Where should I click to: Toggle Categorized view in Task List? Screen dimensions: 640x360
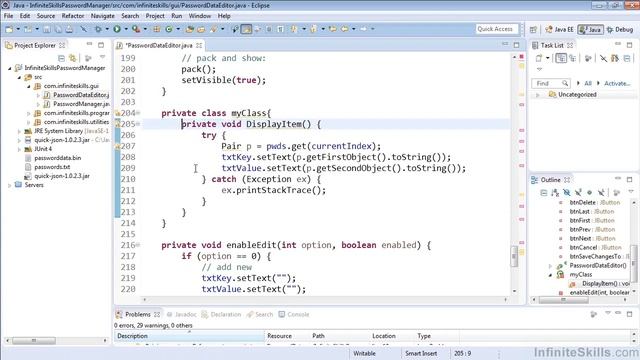[561, 58]
